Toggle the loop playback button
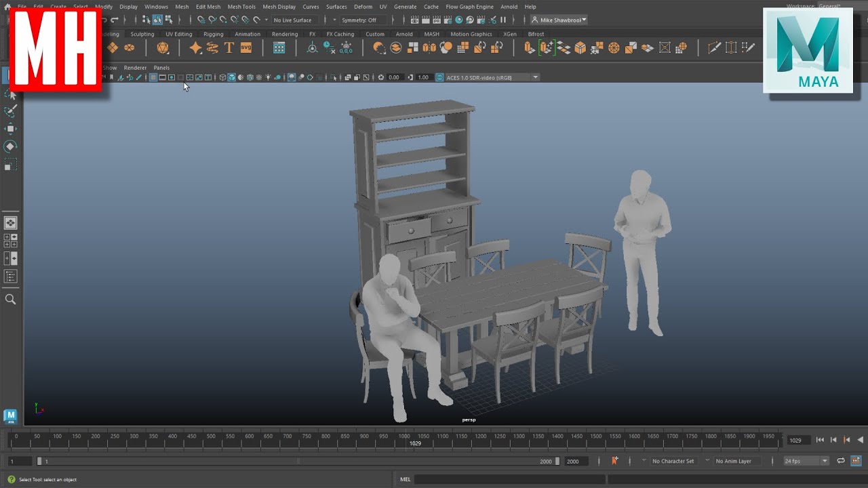Viewport: 868px width, 488px height. (841, 461)
